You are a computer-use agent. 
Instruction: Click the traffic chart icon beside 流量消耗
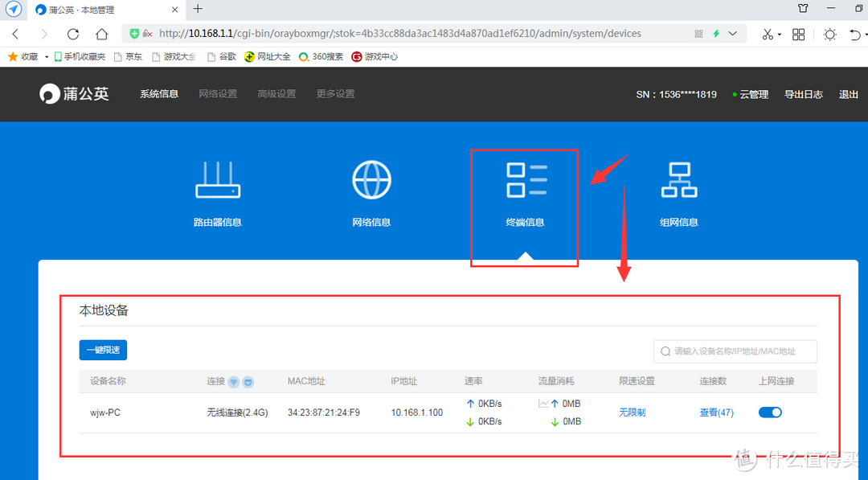(x=543, y=403)
